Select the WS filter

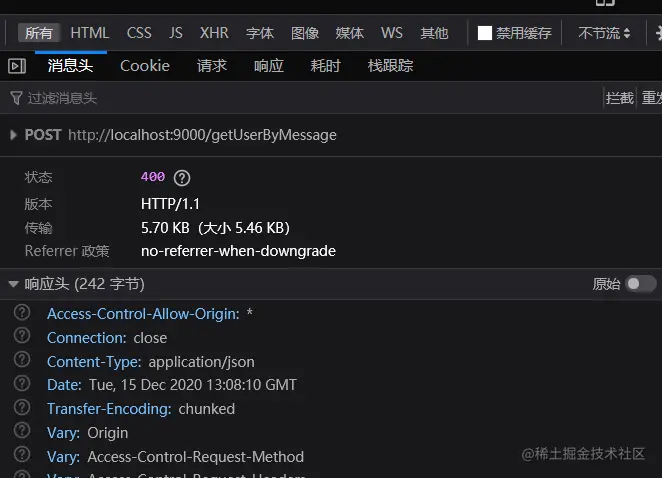click(x=392, y=33)
